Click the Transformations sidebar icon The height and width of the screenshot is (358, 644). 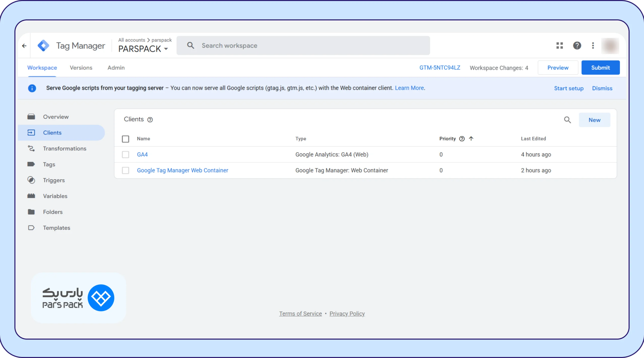[31, 149]
